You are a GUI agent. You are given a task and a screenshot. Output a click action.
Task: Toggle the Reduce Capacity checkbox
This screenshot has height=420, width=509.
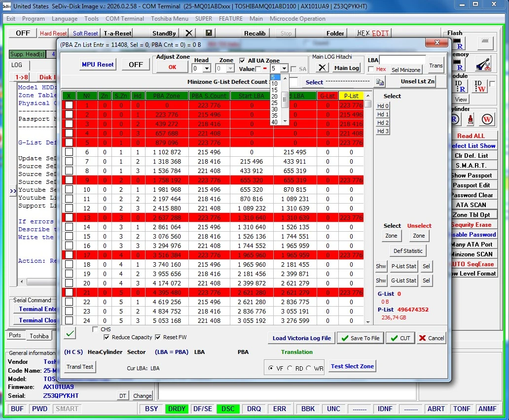click(106, 337)
